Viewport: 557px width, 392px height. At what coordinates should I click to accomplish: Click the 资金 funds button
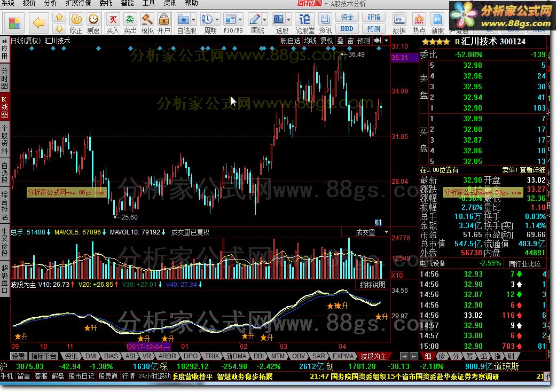pyautogui.click(x=347, y=18)
